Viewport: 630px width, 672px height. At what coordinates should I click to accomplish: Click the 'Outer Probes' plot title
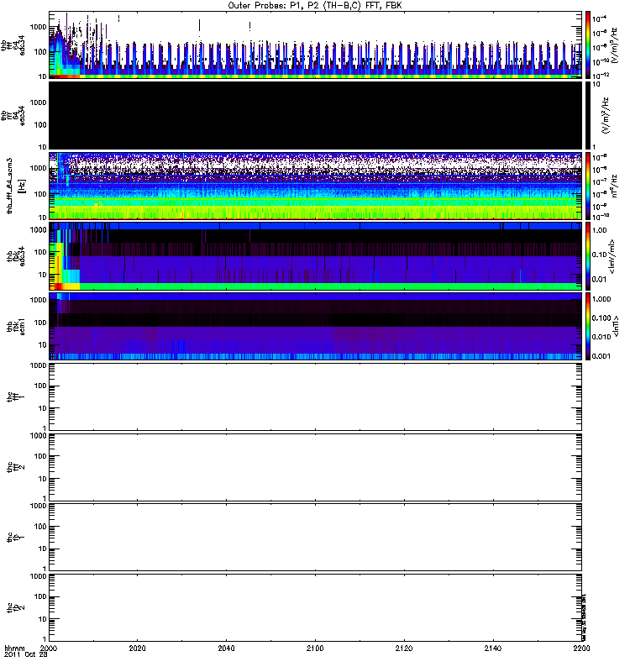pos(315,5)
